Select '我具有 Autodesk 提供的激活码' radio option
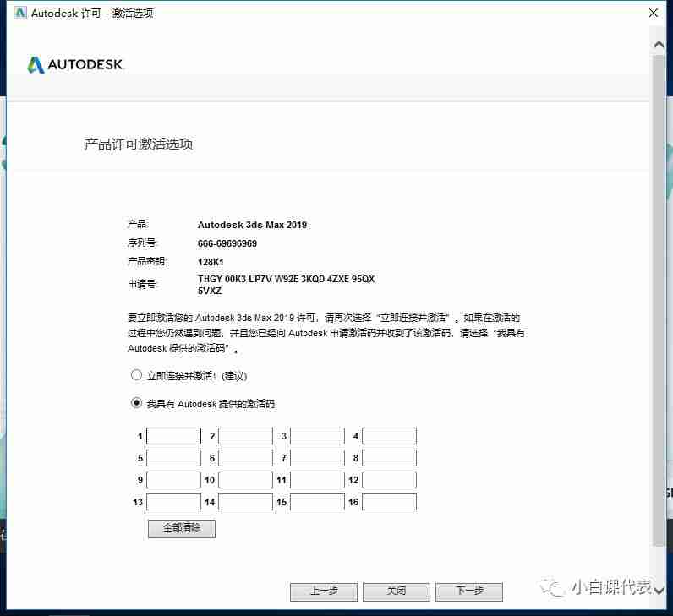Viewport: 673px width, 616px height. [x=136, y=403]
